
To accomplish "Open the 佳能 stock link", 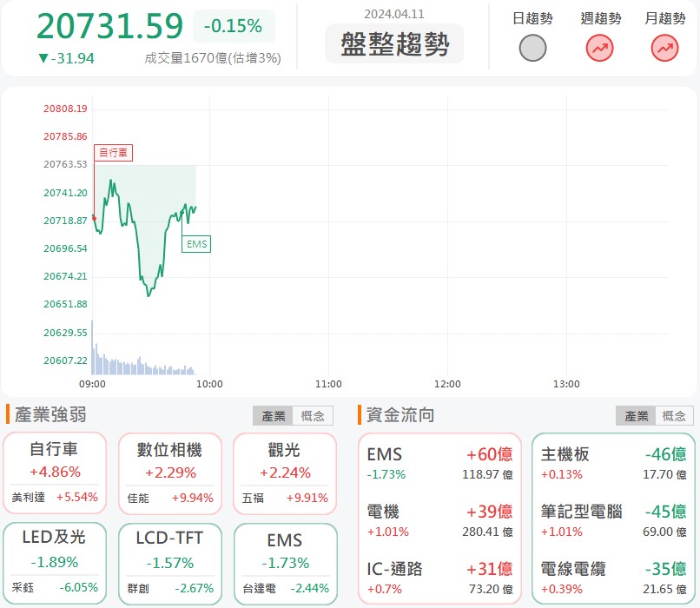I will point(137,499).
